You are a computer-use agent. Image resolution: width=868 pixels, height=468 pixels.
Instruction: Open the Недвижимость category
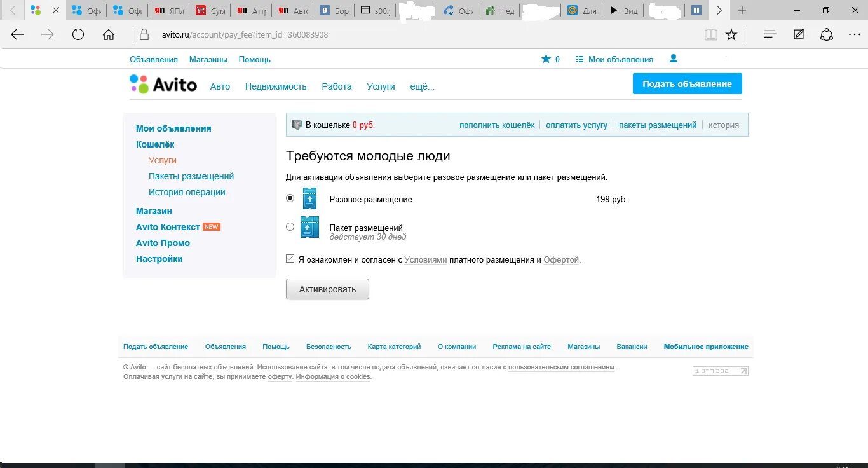(276, 86)
